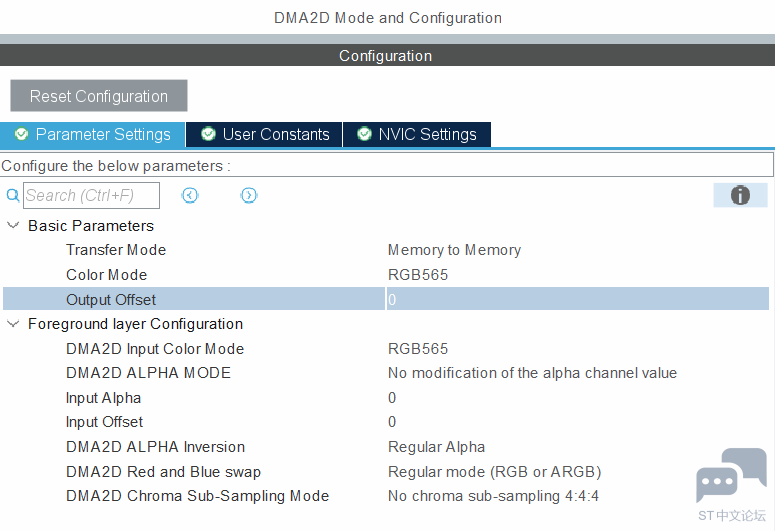Open Transfer Mode value Memory to Memory
This screenshot has width=775, height=531.
coord(454,250)
